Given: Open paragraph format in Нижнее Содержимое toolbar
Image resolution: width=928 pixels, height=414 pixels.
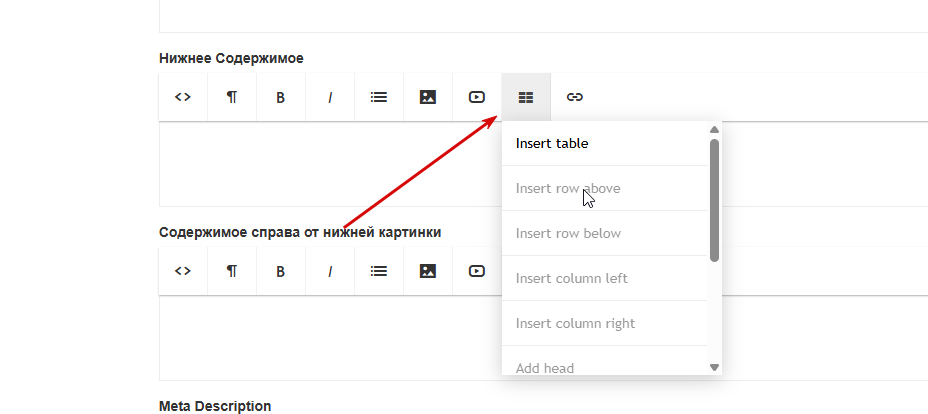Looking at the screenshot, I should pyautogui.click(x=232, y=97).
